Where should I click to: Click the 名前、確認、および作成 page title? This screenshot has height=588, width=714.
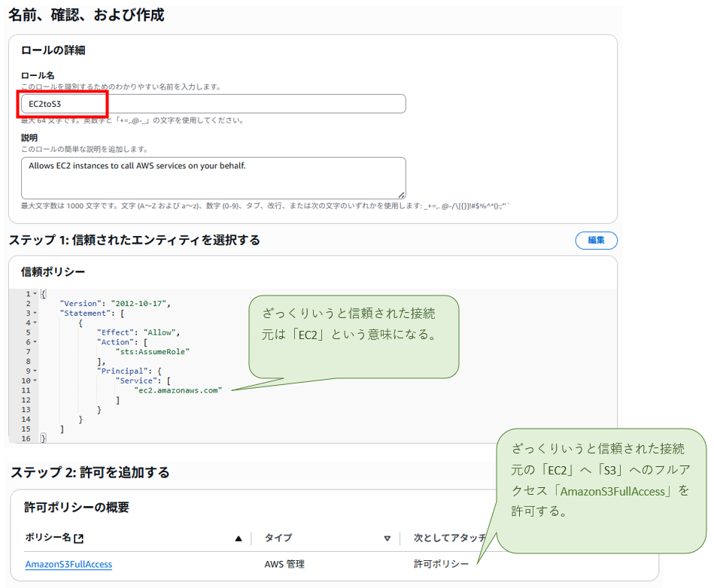(x=87, y=15)
